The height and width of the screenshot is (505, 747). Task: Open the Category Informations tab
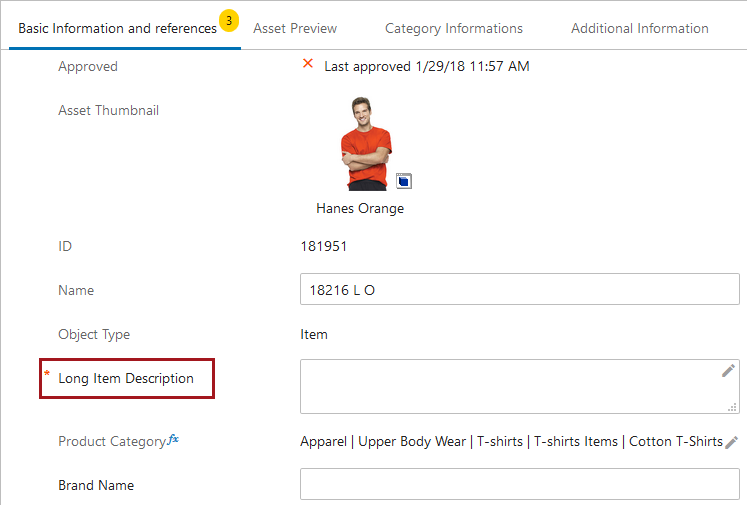coord(453,28)
